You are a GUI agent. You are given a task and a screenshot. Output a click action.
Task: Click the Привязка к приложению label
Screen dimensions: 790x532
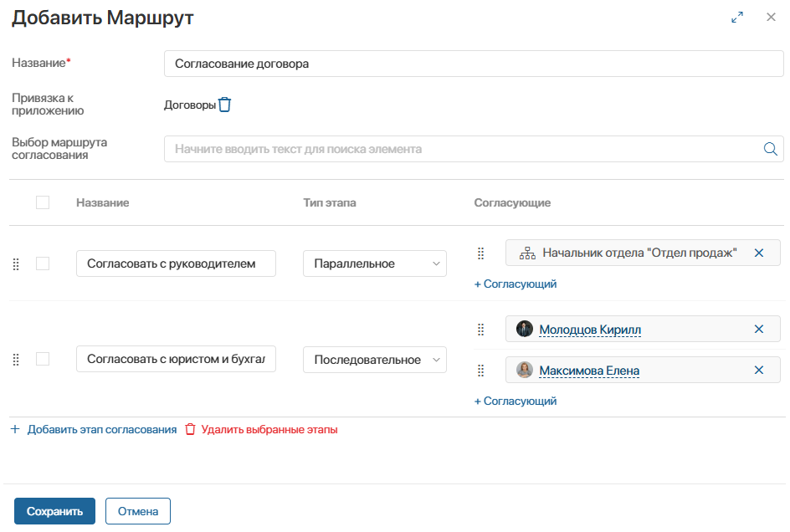(x=48, y=105)
